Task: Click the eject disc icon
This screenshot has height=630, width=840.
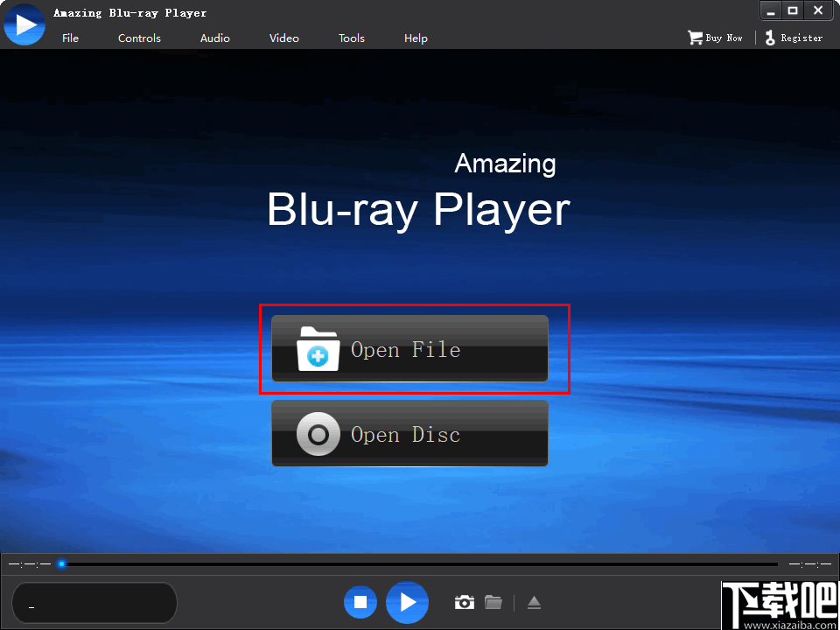Action: point(534,602)
